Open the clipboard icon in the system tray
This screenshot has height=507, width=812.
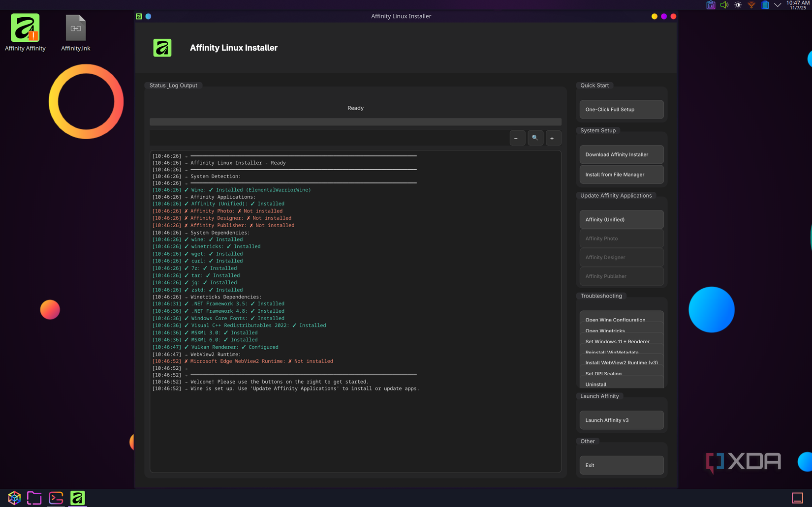coord(710,5)
